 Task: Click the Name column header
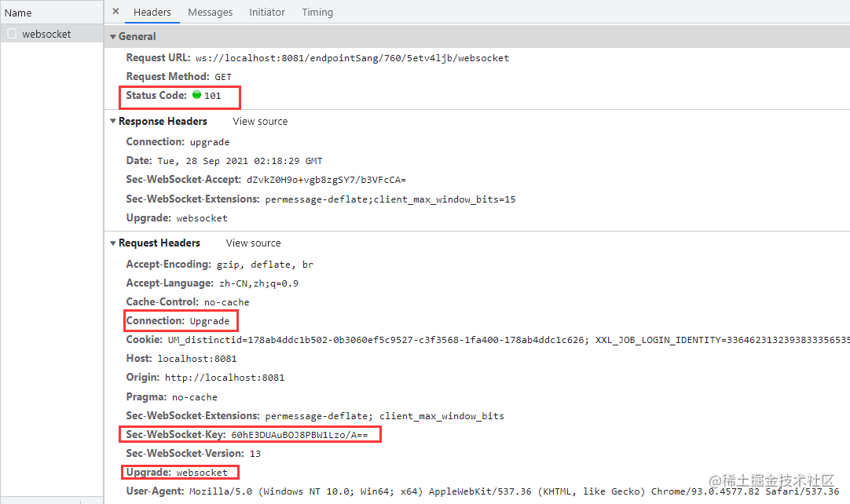18,13
